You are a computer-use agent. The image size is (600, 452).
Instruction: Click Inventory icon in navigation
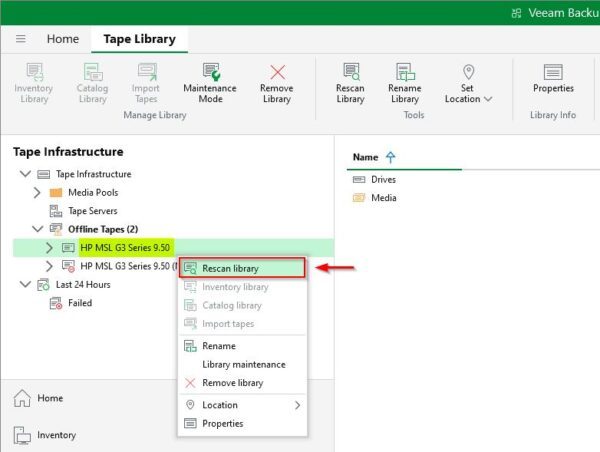[x=22, y=435]
